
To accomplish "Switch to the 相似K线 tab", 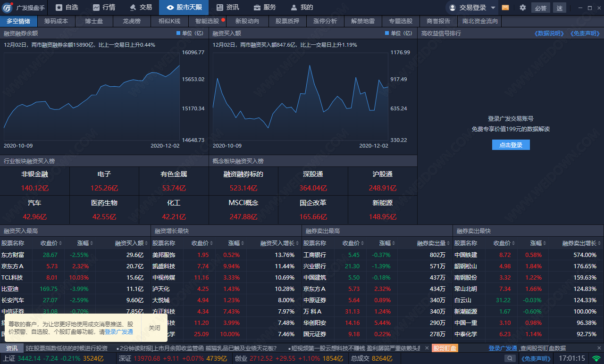I will point(169,21).
